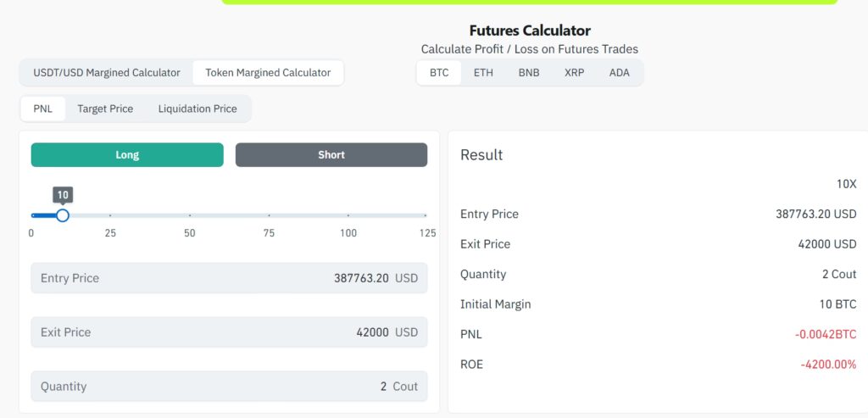Choose ADA as the token
868x418 pixels.
coord(620,73)
